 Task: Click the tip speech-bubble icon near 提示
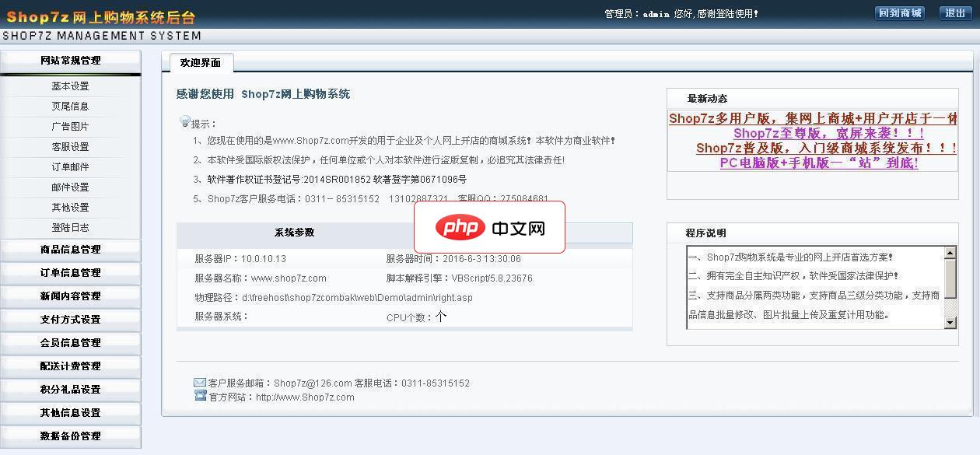[x=184, y=121]
